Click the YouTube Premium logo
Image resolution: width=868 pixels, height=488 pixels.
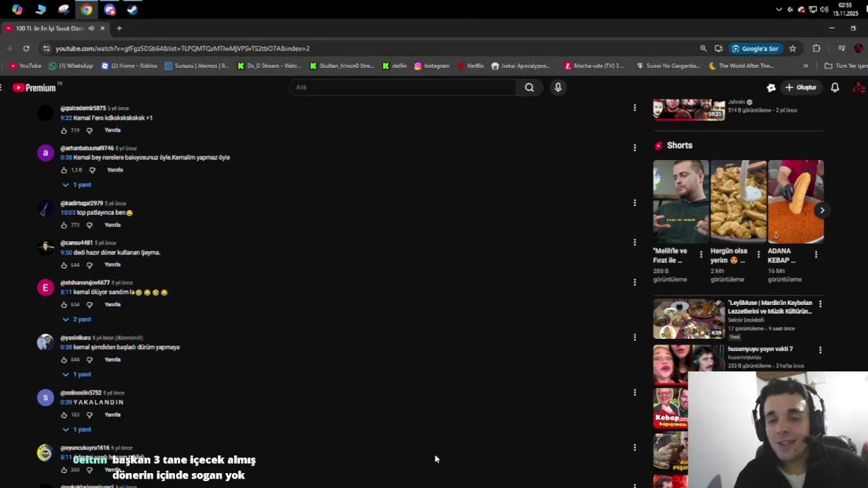point(34,87)
